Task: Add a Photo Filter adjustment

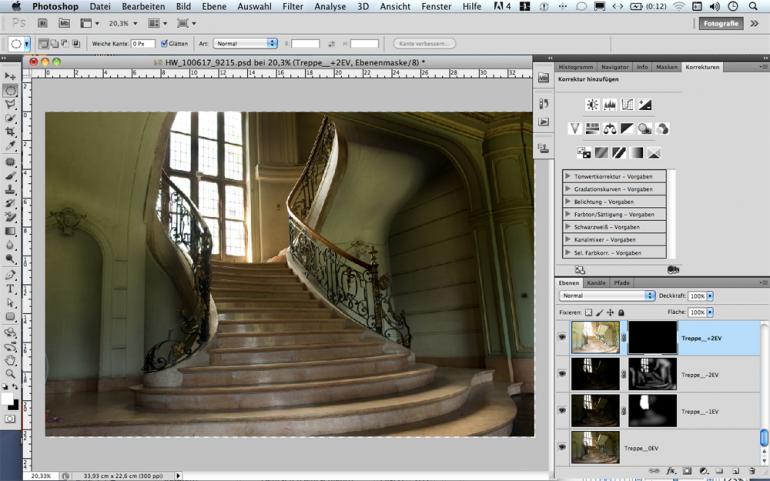Action: point(644,129)
